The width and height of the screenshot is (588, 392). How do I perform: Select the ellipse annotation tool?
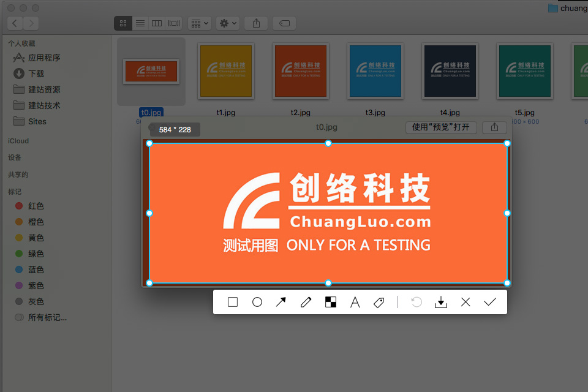[257, 302]
